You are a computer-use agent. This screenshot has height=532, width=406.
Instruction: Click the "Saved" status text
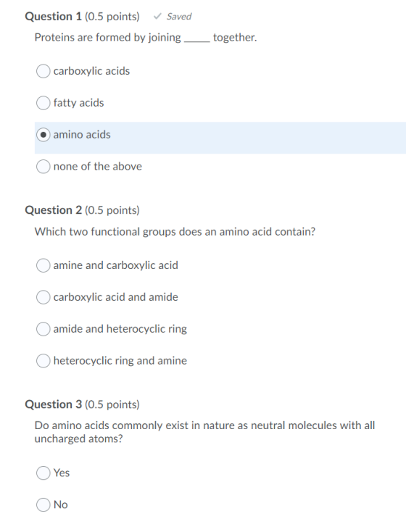(179, 16)
